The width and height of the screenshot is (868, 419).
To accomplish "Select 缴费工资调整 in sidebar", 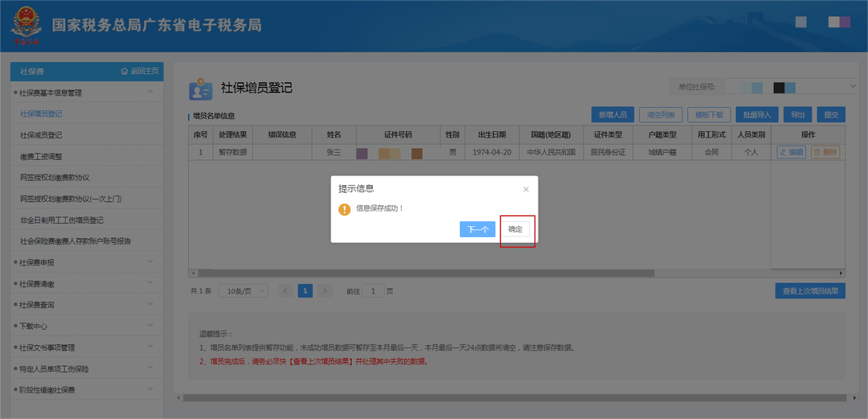I will [x=41, y=156].
